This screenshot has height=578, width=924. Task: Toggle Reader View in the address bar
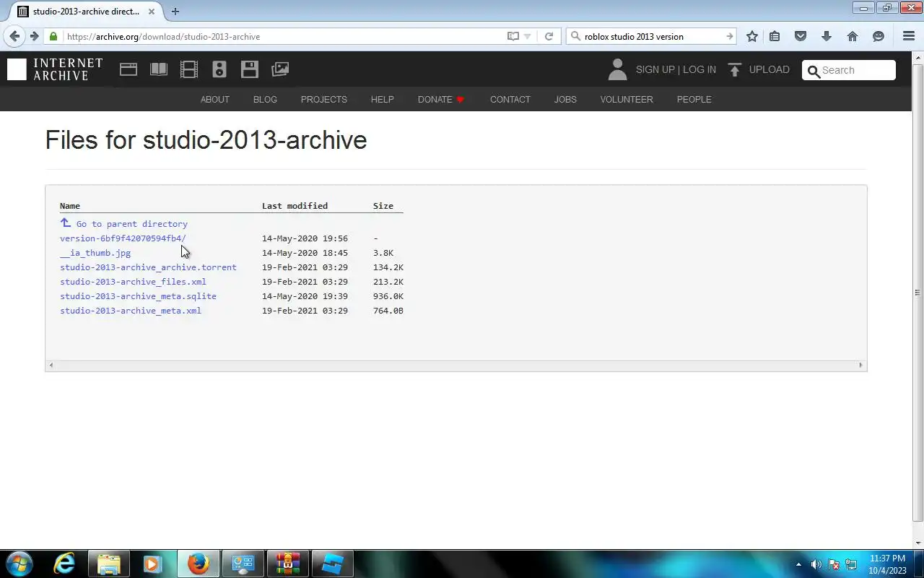(x=513, y=36)
